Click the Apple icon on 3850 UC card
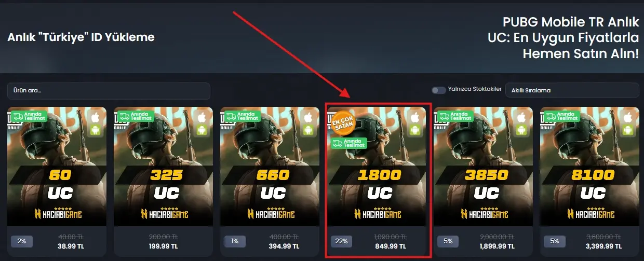 tap(520, 117)
